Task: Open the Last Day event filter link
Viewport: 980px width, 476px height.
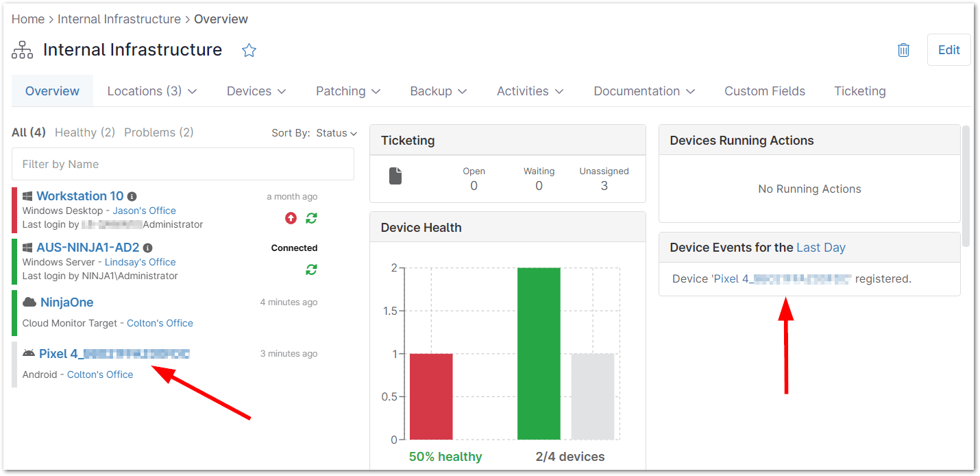Action: [x=821, y=247]
